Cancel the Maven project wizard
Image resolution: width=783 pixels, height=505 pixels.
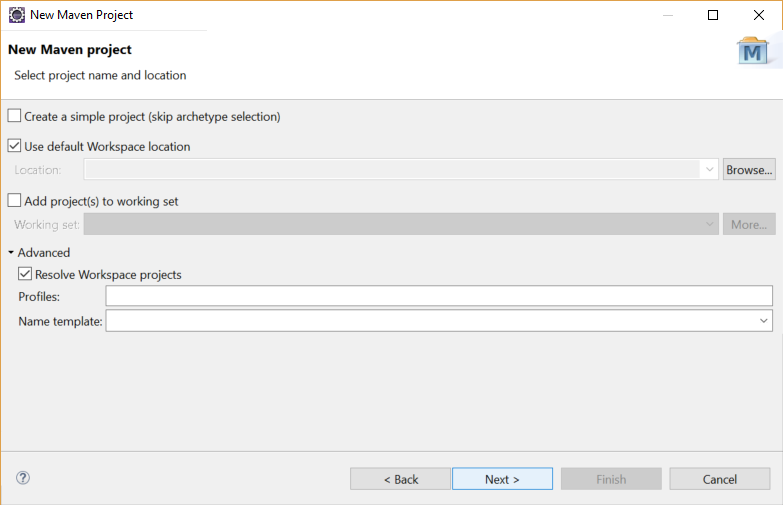click(720, 479)
